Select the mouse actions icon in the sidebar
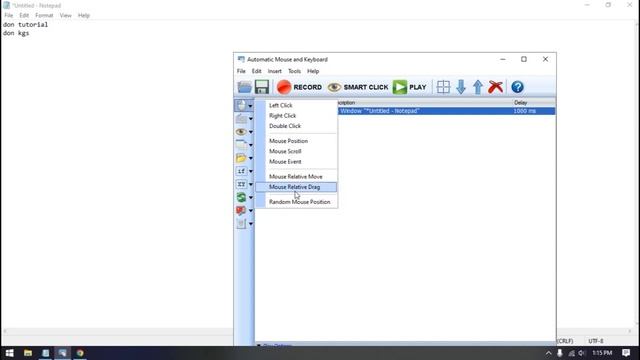The image size is (640, 360). [241, 105]
